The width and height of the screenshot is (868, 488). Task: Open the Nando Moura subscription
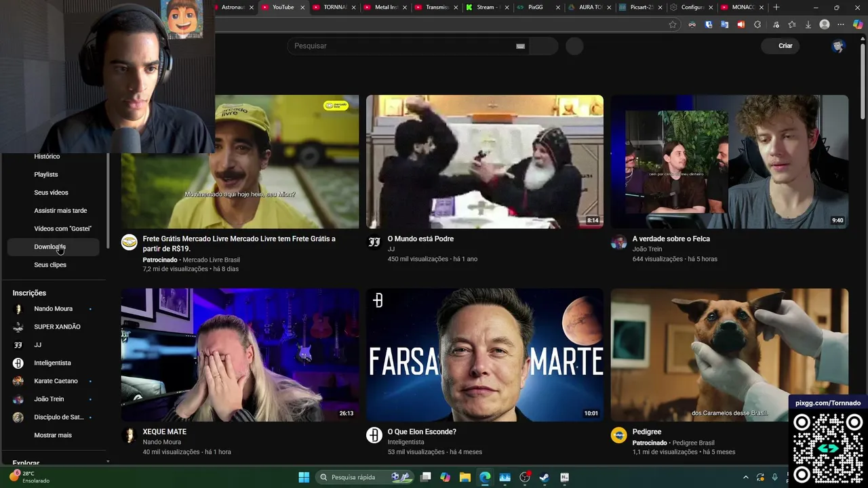point(54,308)
